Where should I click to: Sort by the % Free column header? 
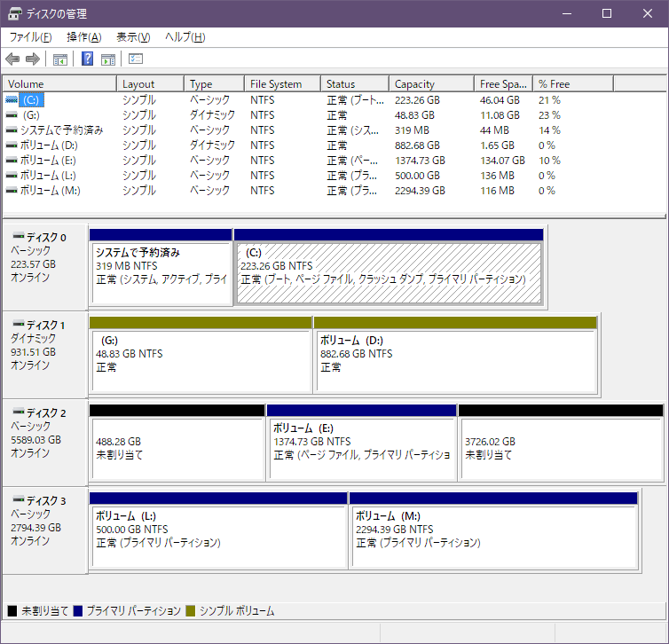point(573,84)
